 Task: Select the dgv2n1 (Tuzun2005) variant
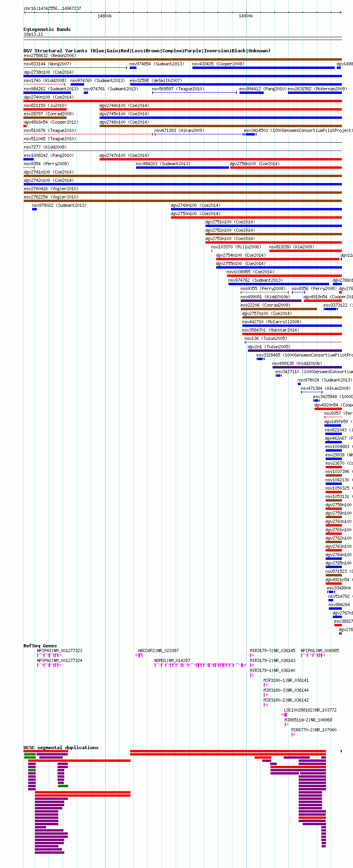tap(269, 347)
